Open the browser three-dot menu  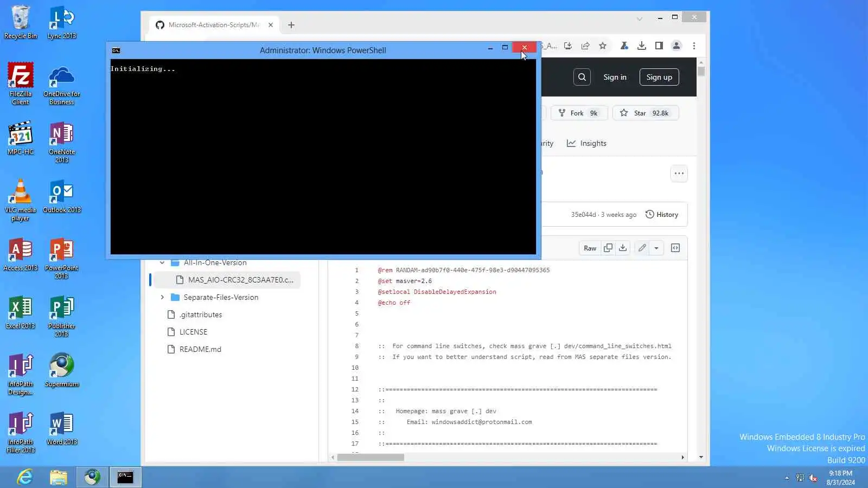click(694, 46)
